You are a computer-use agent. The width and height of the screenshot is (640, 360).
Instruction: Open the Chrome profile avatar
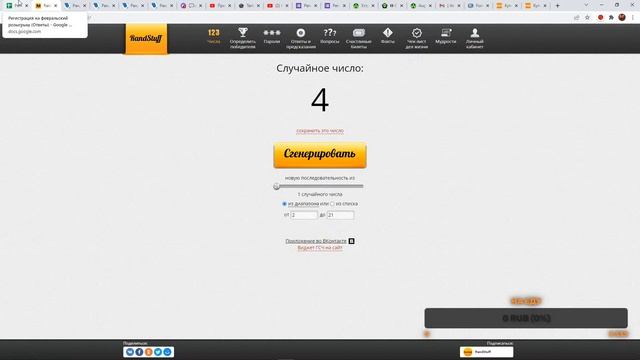pos(622,18)
